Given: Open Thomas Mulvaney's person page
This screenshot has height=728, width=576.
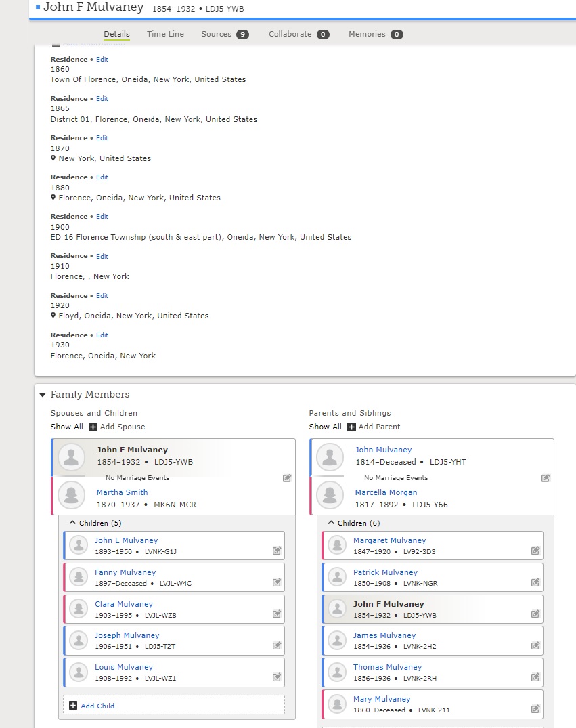Looking at the screenshot, I should (388, 667).
